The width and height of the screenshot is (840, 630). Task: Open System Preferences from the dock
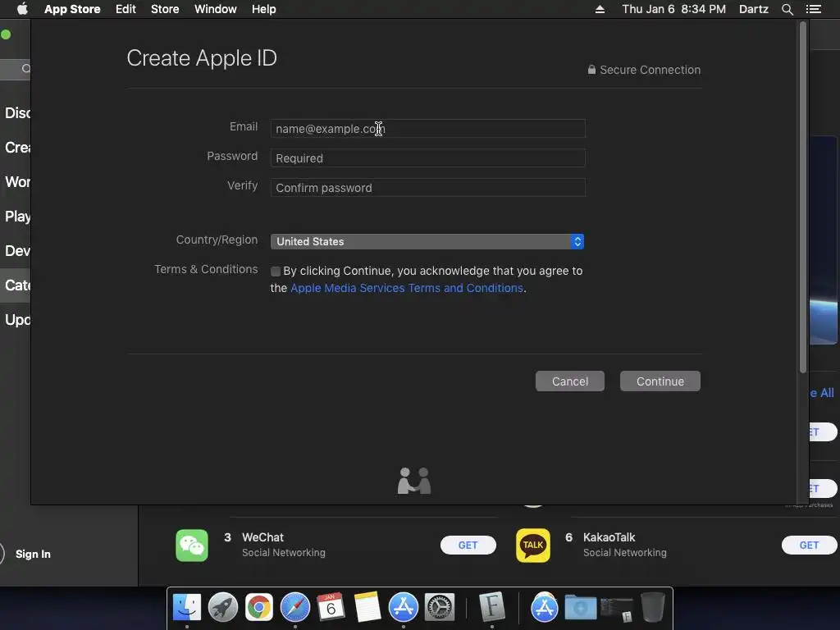tap(440, 608)
